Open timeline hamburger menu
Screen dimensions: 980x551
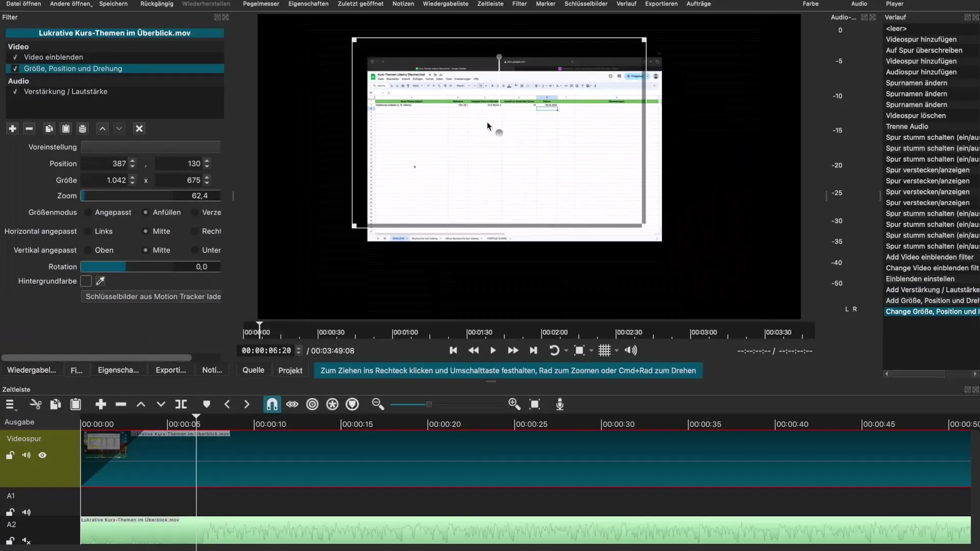[10, 405]
